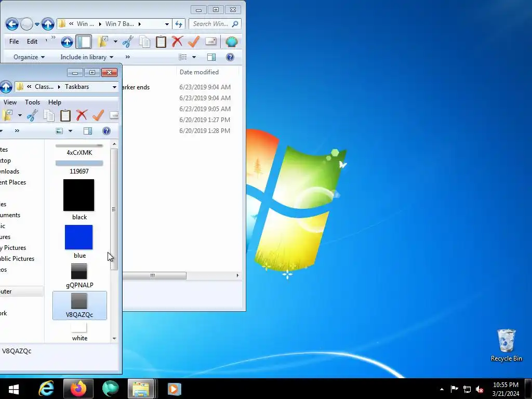Open the Windows Start button
Image resolution: width=532 pixels, height=399 pixels.
(x=14, y=389)
